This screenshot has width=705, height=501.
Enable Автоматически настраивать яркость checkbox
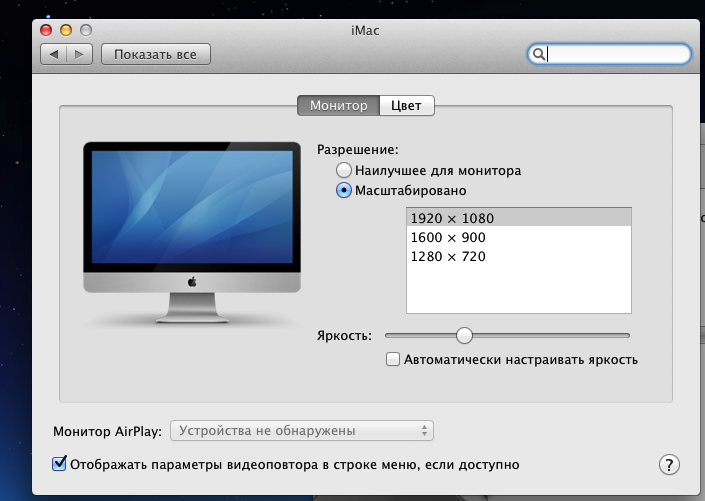393,359
